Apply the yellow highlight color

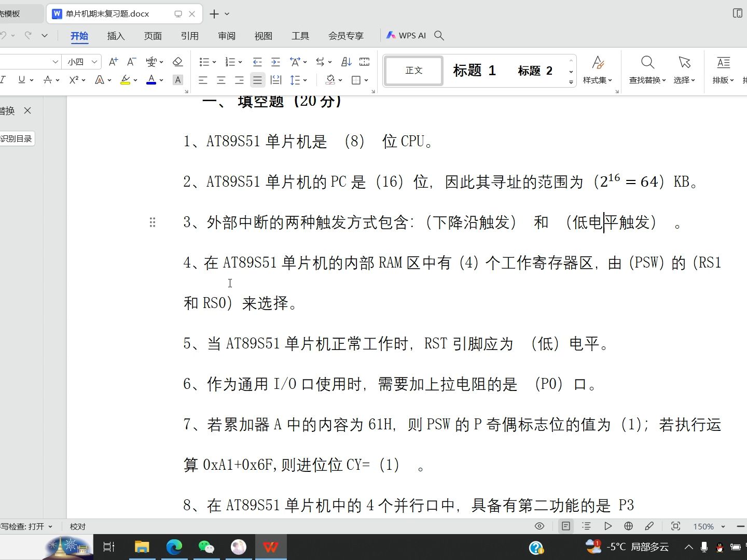point(125,80)
